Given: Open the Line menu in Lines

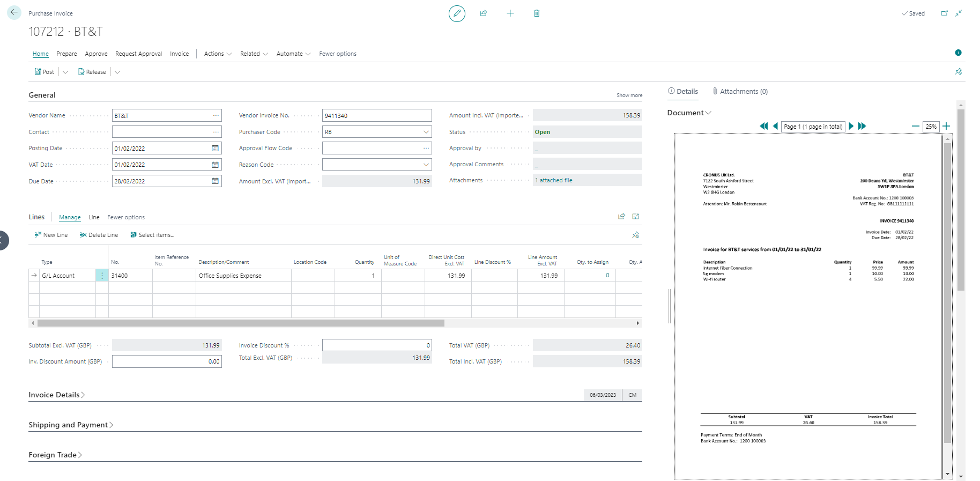Looking at the screenshot, I should [94, 217].
